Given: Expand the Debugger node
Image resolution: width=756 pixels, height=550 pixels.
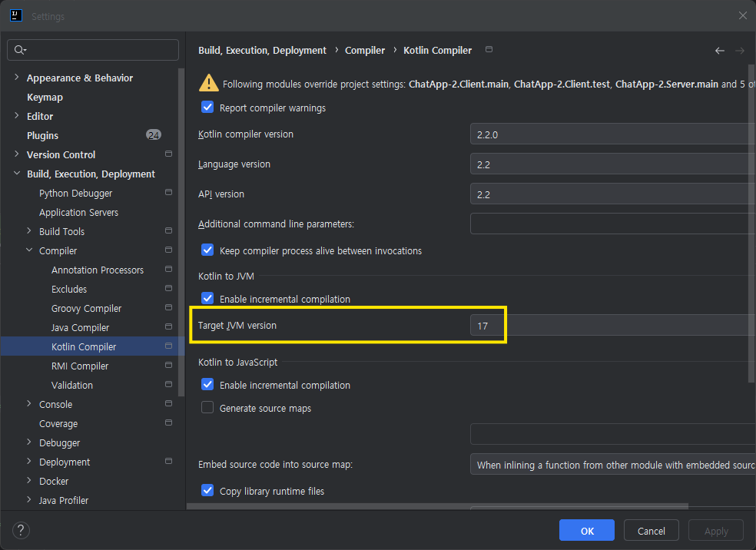Looking at the screenshot, I should [29, 442].
